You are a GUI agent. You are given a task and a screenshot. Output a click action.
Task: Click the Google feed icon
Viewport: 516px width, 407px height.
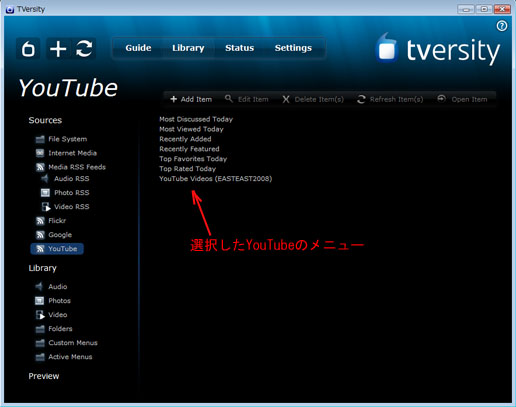pos(40,235)
